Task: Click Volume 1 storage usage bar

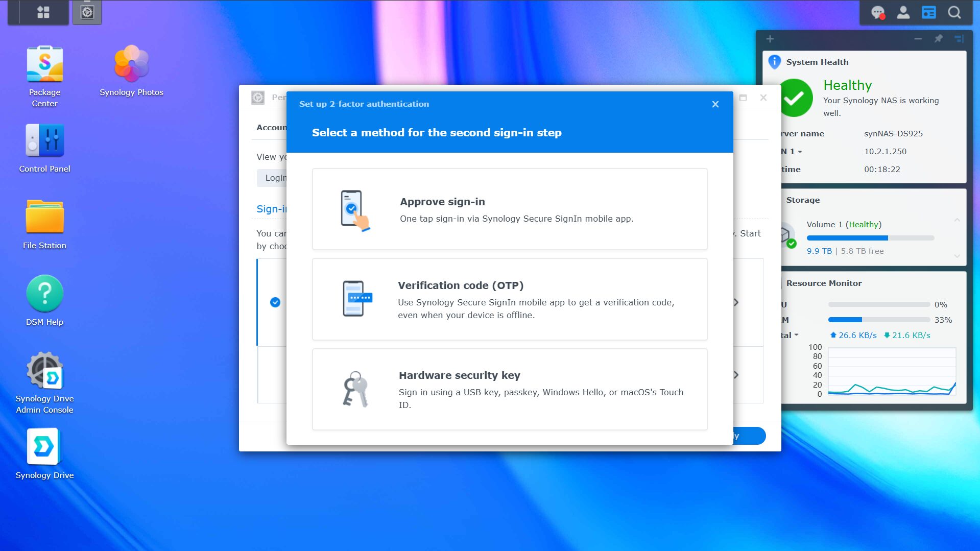Action: 870,238
